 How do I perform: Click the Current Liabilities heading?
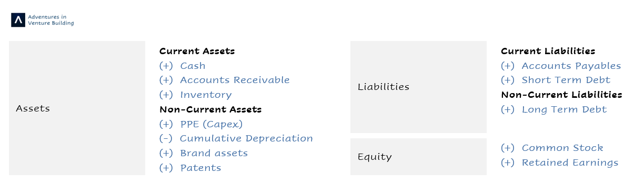coord(548,51)
